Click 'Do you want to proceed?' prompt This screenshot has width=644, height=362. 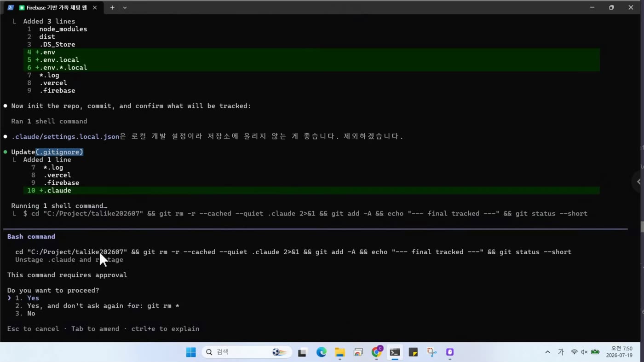(53, 291)
